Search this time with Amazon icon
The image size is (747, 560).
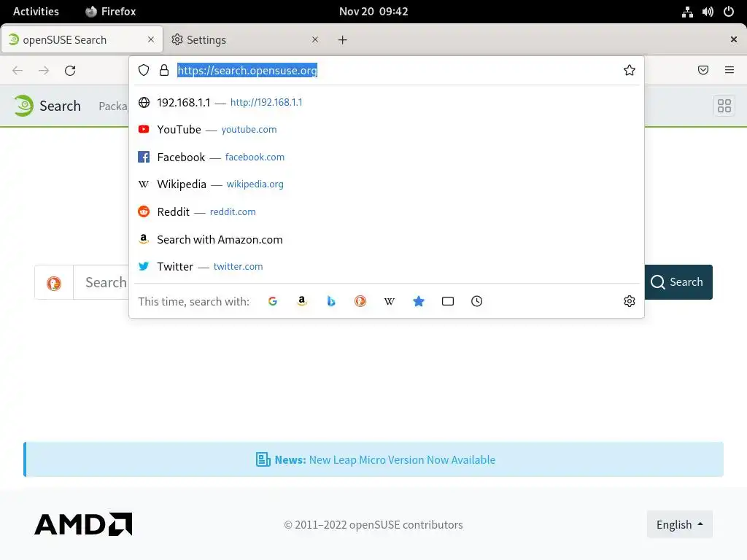[x=301, y=301]
